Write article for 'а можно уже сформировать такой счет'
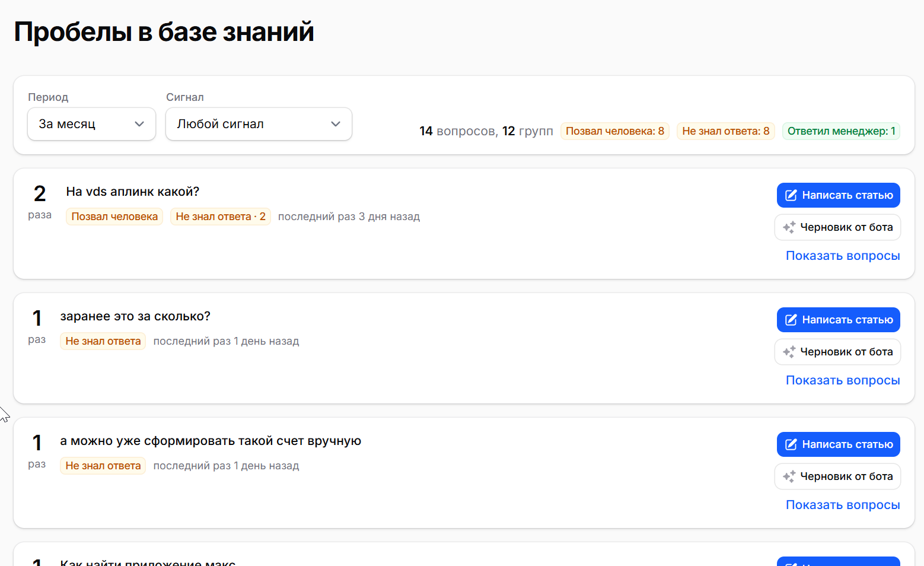 click(839, 444)
